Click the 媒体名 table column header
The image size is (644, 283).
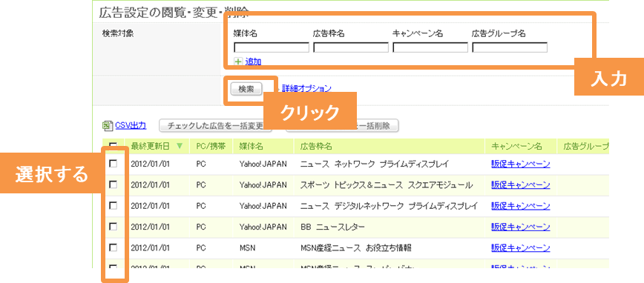[x=251, y=146]
